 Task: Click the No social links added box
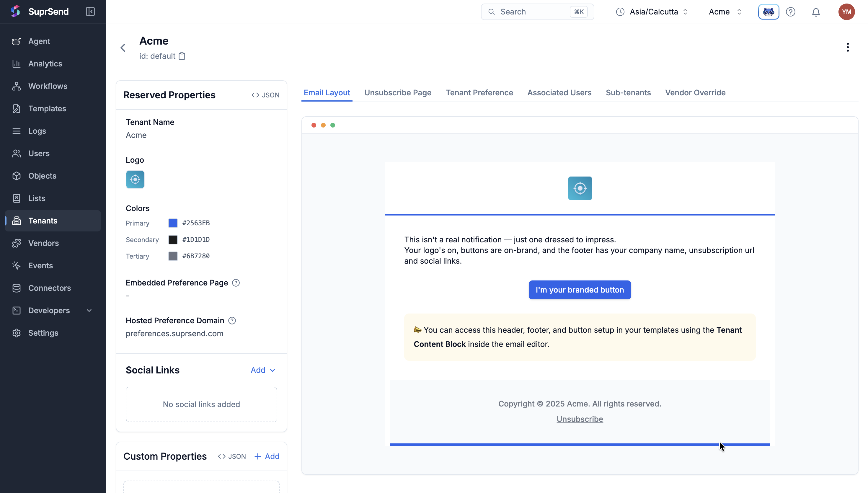tap(201, 404)
